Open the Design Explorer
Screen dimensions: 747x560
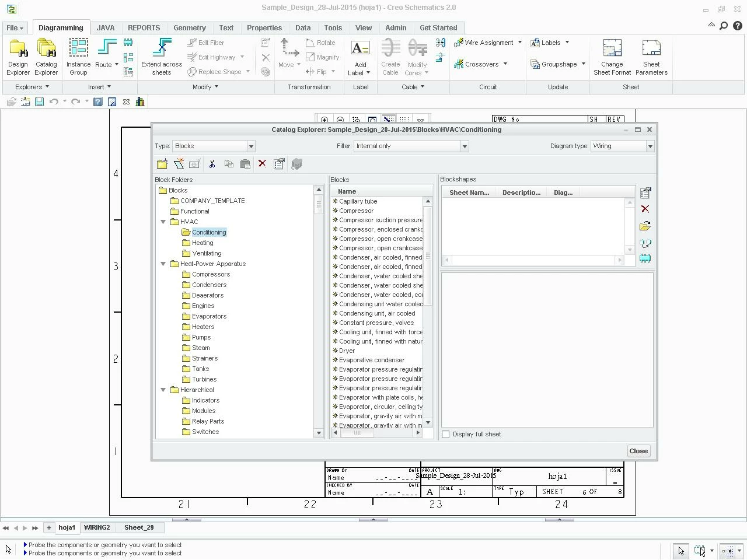click(18, 57)
